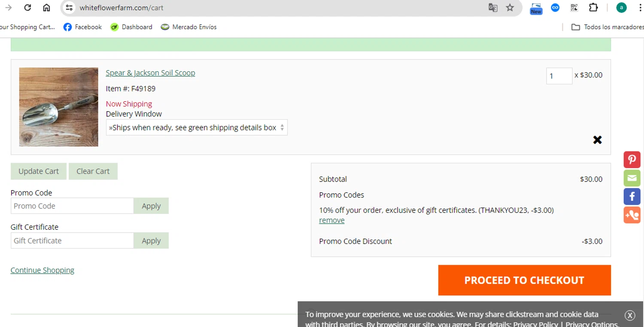644x327 pixels.
Task: Open the Spear & Jackson Soil Scoop thumbnail
Action: [59, 107]
